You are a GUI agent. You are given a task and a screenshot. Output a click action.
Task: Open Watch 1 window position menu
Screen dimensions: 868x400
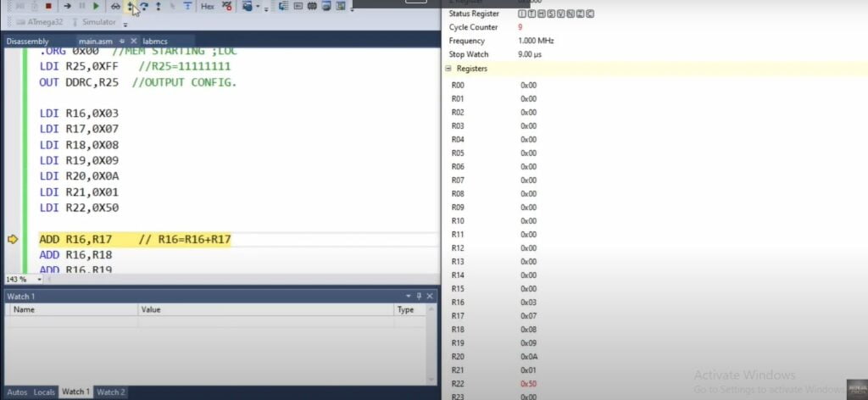409,297
